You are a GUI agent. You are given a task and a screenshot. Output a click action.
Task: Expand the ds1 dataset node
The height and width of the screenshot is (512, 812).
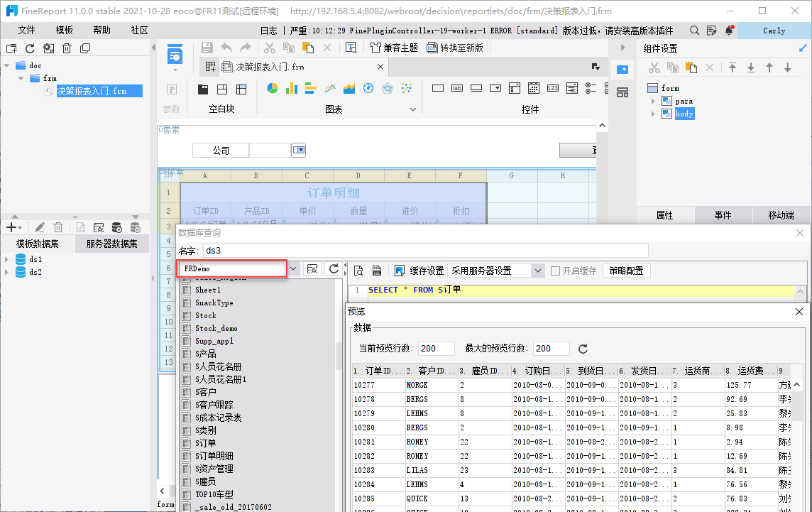coord(6,259)
